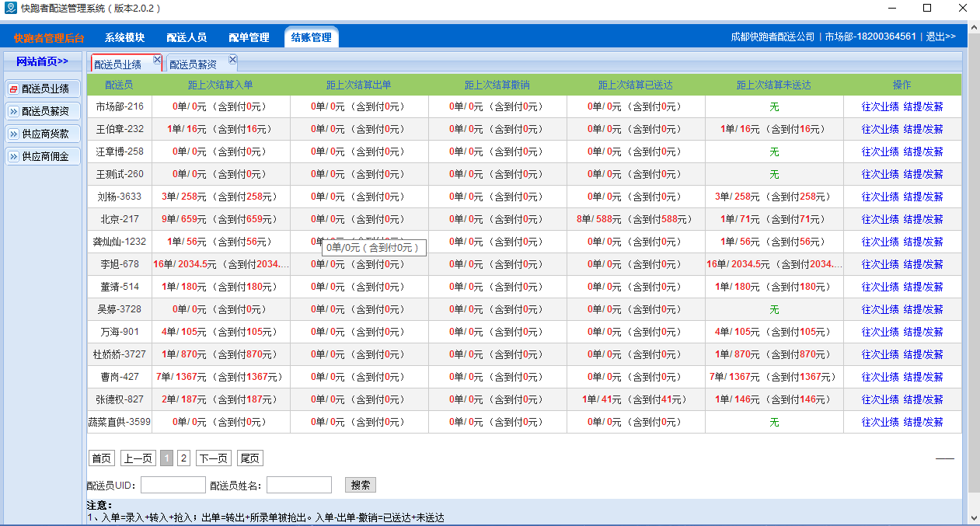
Task: Click inside the 配送员UID input field
Action: click(x=173, y=485)
